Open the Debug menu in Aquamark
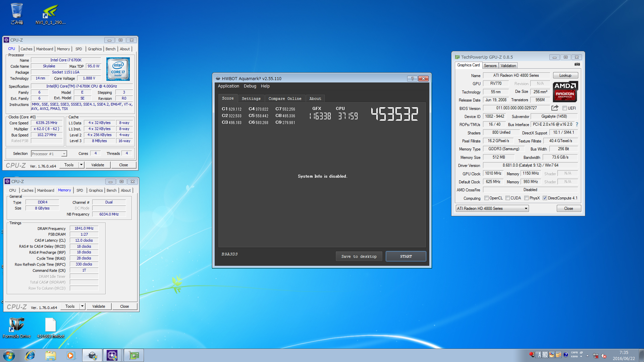 pyautogui.click(x=250, y=86)
